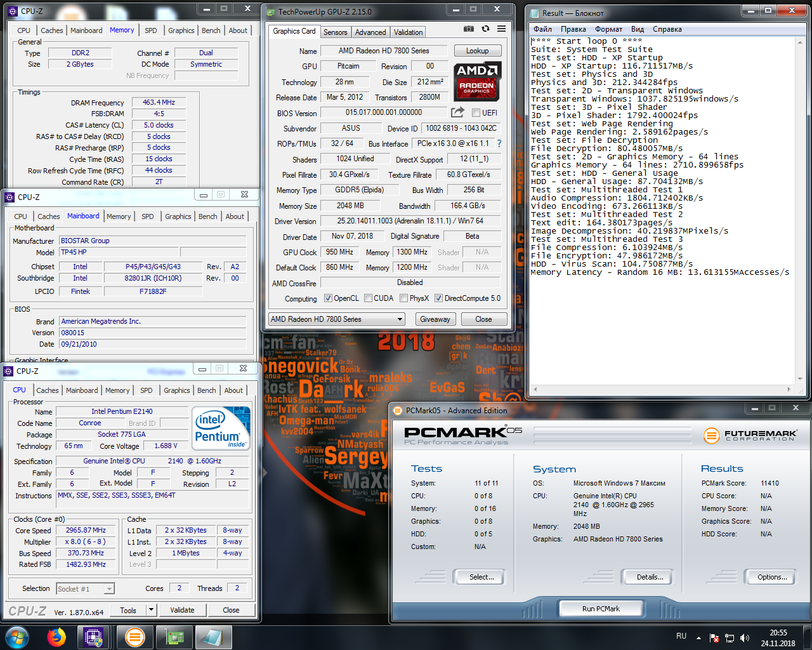Open the Socket #1 selection dropdown

point(85,588)
